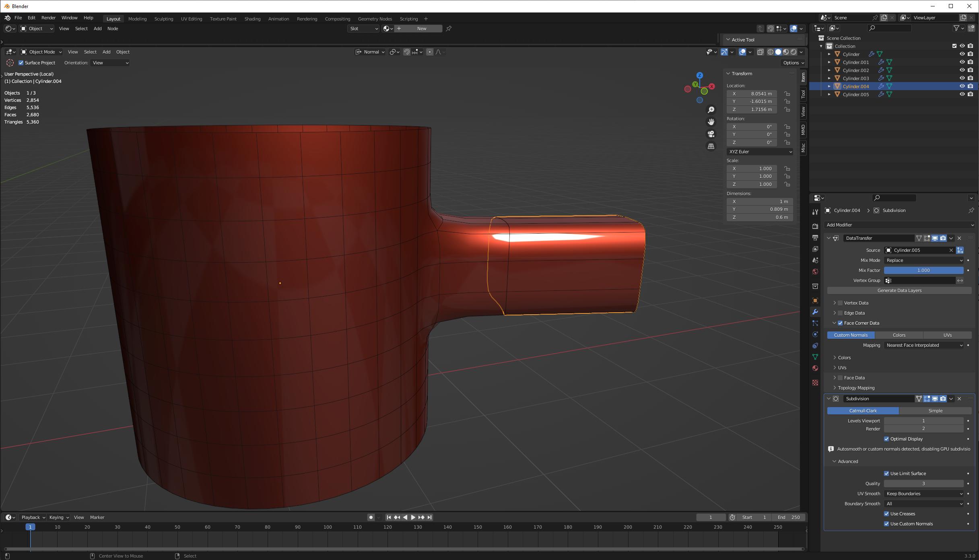Viewport: 979px width, 560px height.
Task: Click Generate Data Layers button
Action: (x=899, y=290)
